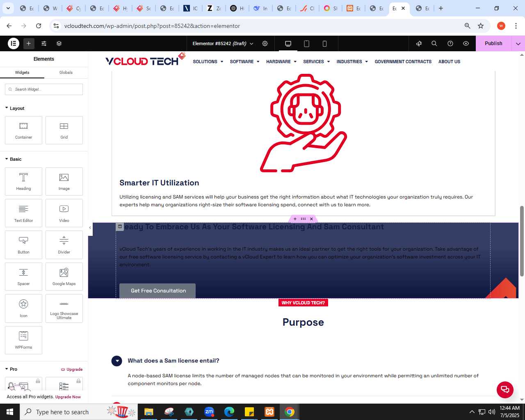
Task: Select the Heading widget
Action: point(23,181)
